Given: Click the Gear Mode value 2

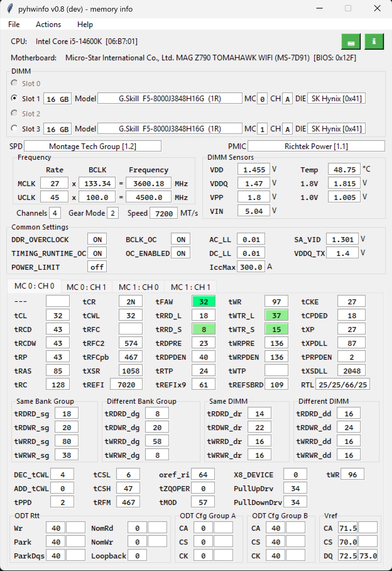Looking at the screenshot, I should tap(113, 213).
